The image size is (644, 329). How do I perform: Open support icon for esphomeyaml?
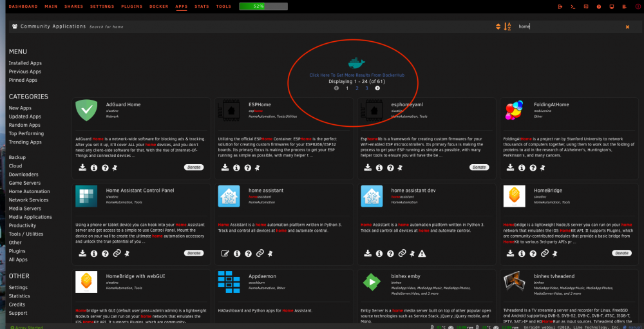pos(390,167)
